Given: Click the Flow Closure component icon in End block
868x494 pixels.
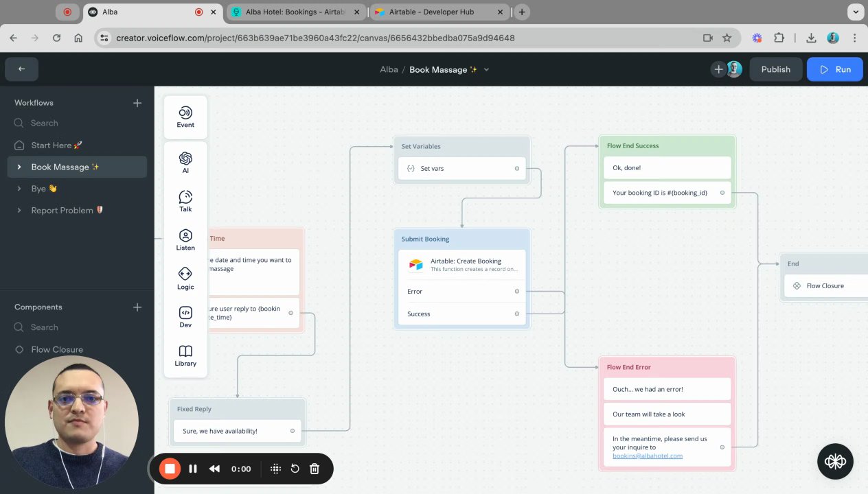Looking at the screenshot, I should pos(797,285).
